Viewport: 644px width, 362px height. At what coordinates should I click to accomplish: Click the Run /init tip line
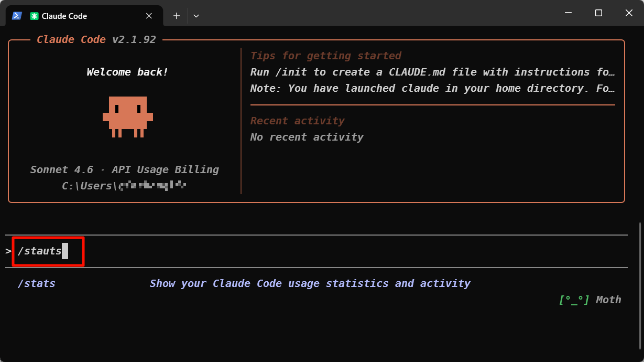click(x=432, y=72)
